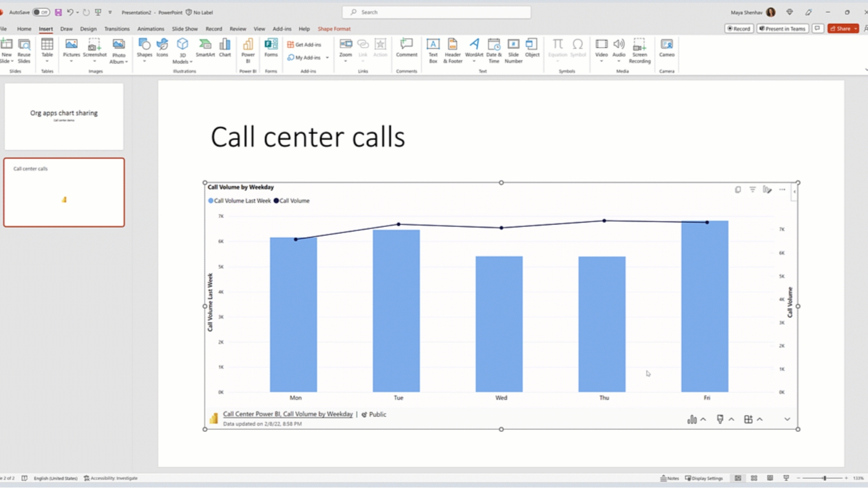Open the Power BI add-in
Image resolution: width=868 pixels, height=488 pixels.
[x=248, y=51]
